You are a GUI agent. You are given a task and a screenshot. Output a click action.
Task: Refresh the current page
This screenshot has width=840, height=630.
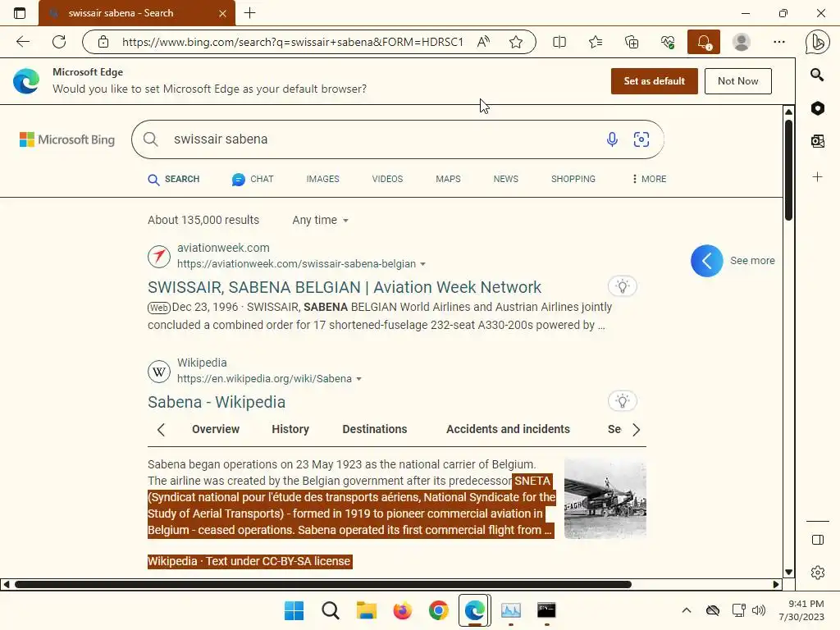[x=59, y=42]
